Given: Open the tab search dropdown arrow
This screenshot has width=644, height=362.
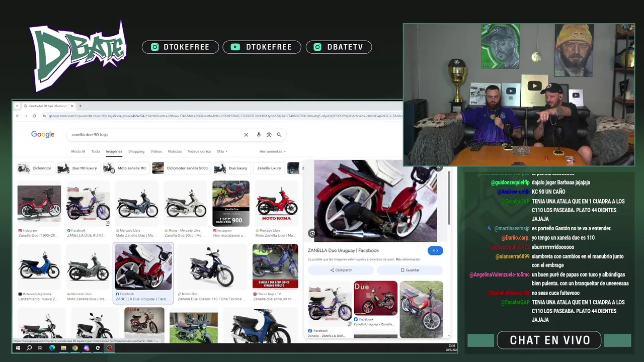Looking at the screenshot, I should (x=17, y=106).
